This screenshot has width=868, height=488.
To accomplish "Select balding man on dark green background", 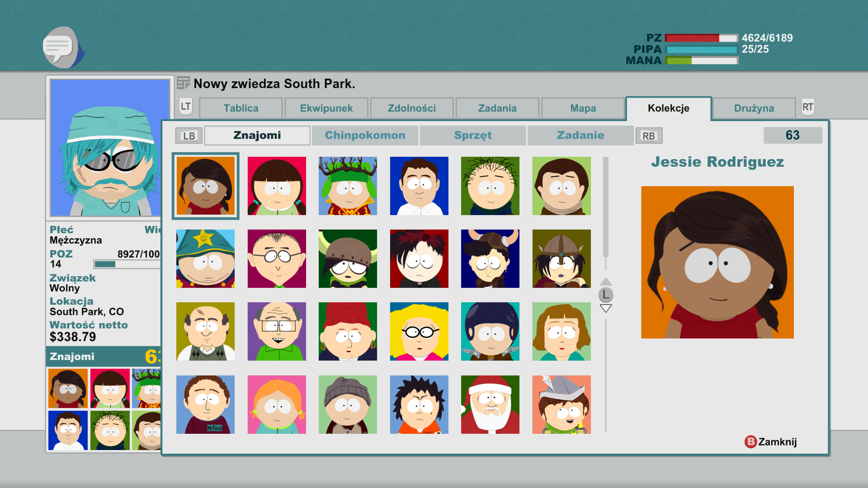I will [490, 186].
